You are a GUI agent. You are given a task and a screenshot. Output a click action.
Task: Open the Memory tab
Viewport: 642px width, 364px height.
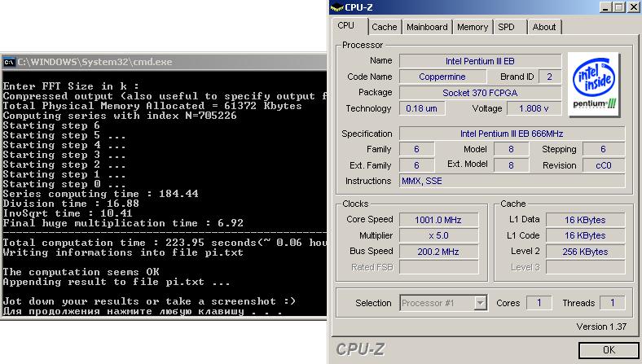point(473,27)
